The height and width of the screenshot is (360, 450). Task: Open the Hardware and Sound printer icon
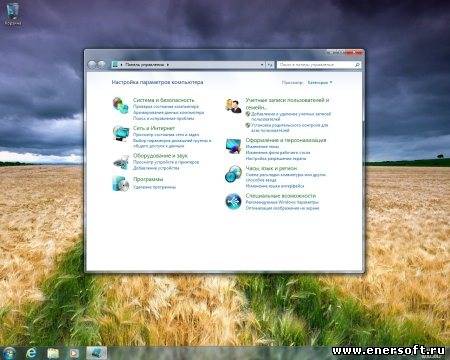(120, 162)
